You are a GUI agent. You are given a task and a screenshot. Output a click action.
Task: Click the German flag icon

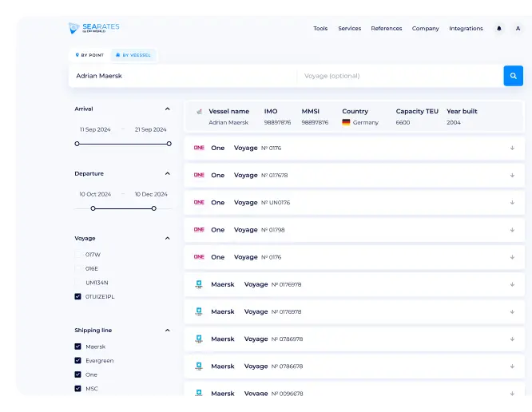(346, 122)
